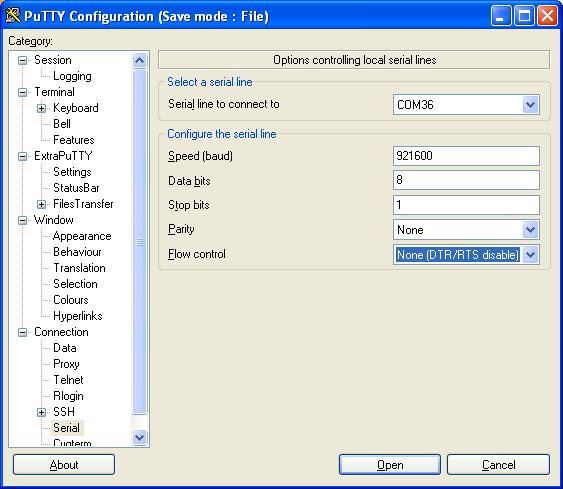Screen dimensions: 563x489
Task: Open the Parity dropdown arrow
Action: tap(530, 229)
